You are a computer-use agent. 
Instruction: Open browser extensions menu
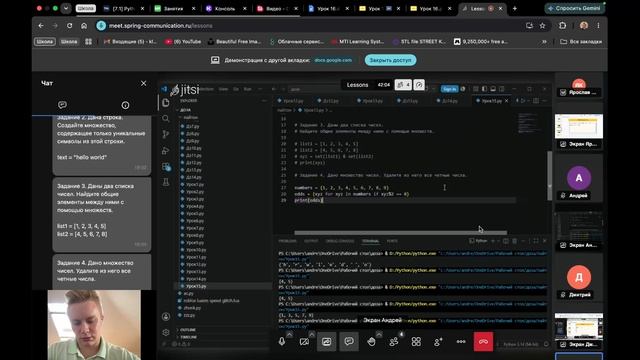point(562,25)
